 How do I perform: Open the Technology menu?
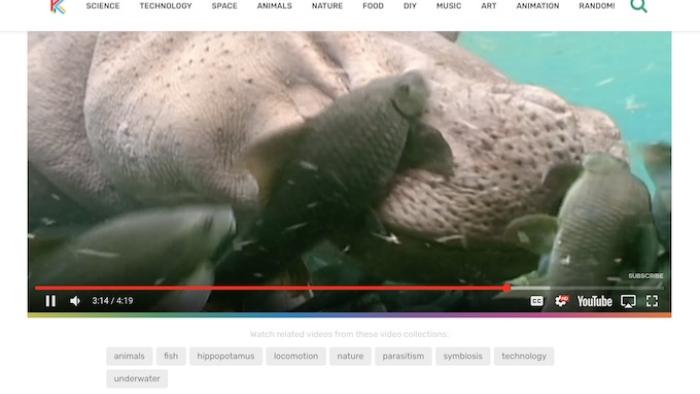166,6
